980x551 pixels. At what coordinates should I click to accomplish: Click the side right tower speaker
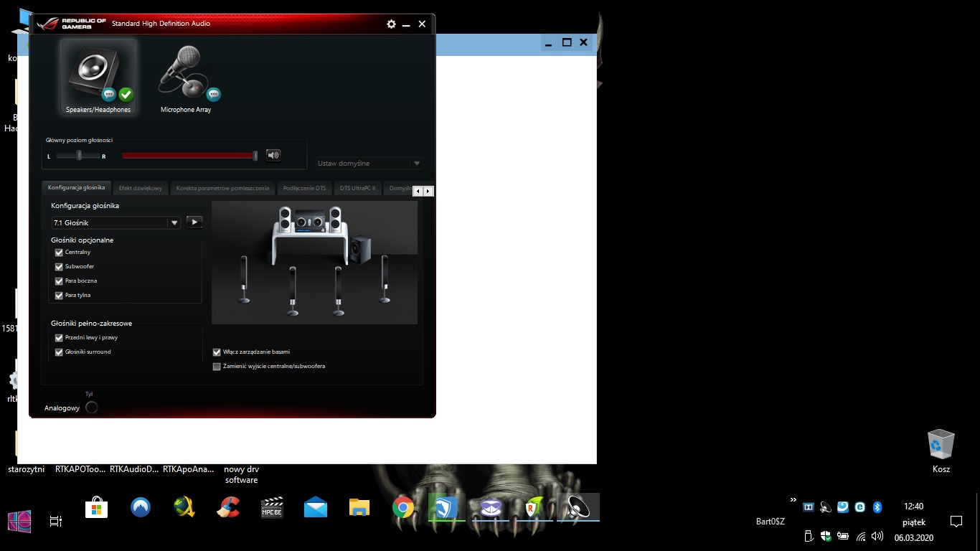pyautogui.click(x=385, y=278)
